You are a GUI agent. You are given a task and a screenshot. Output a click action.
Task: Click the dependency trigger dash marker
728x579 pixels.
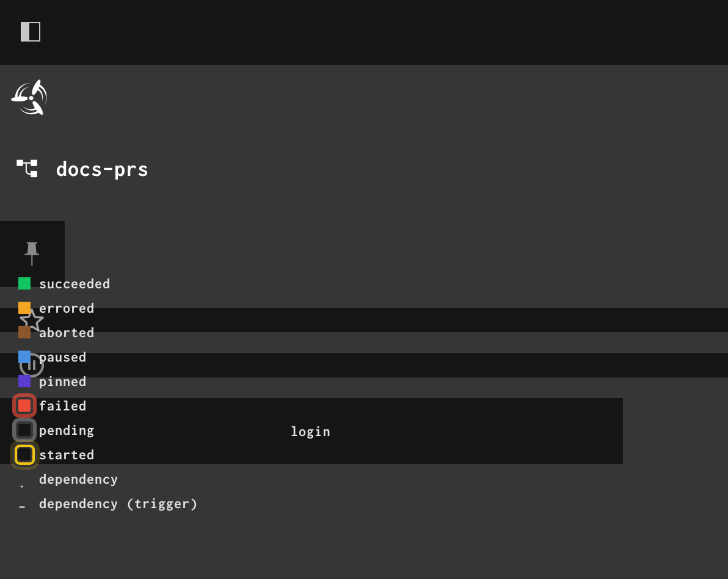pos(22,506)
